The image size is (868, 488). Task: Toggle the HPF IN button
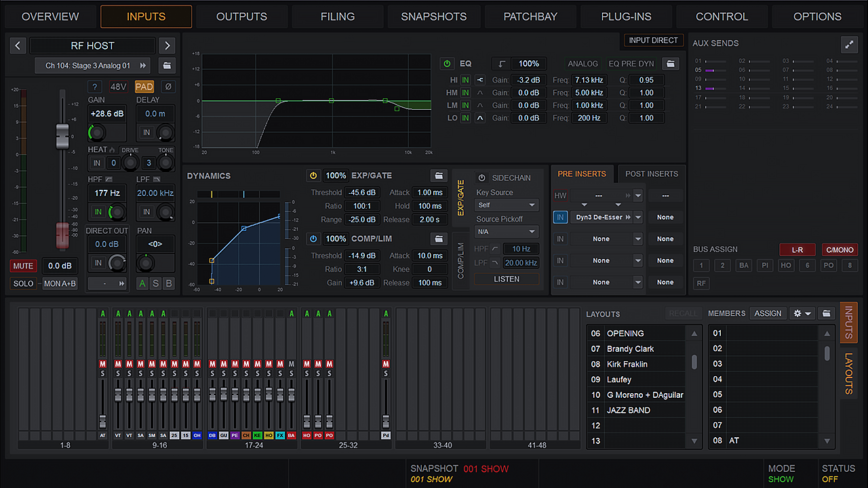(x=98, y=212)
